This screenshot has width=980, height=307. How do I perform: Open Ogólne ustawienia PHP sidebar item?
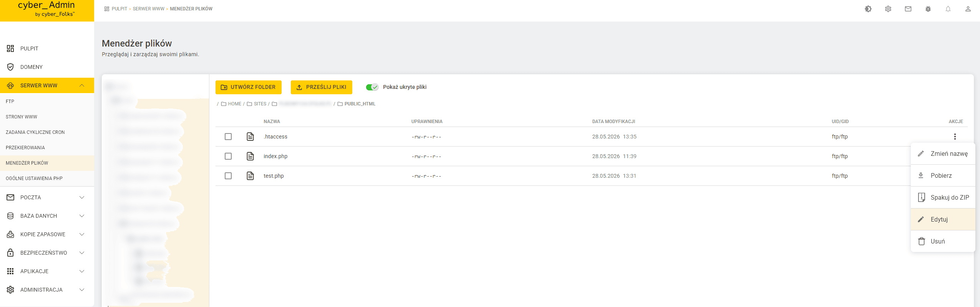point(47,179)
